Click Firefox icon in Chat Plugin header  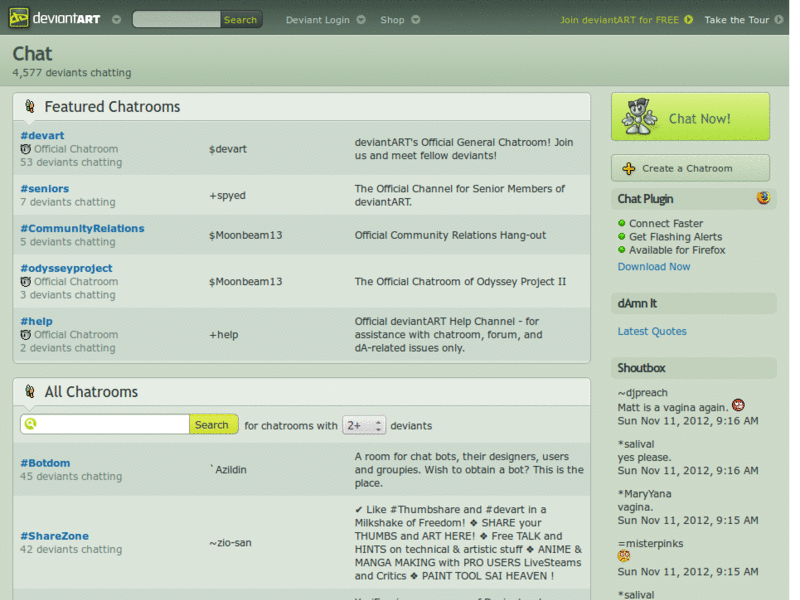(x=763, y=198)
